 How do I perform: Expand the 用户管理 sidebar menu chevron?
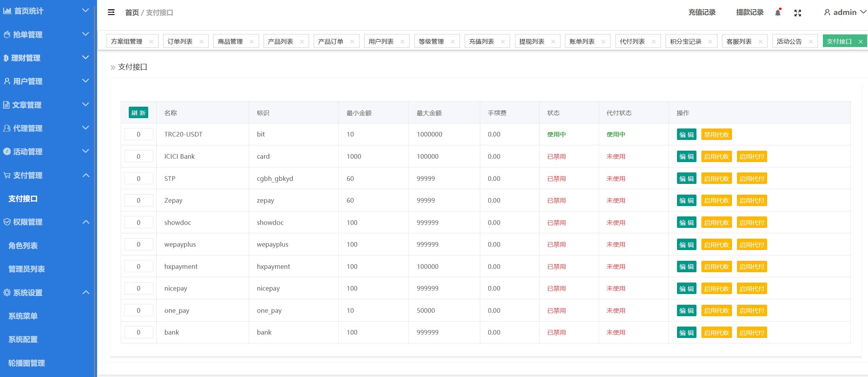(x=86, y=81)
